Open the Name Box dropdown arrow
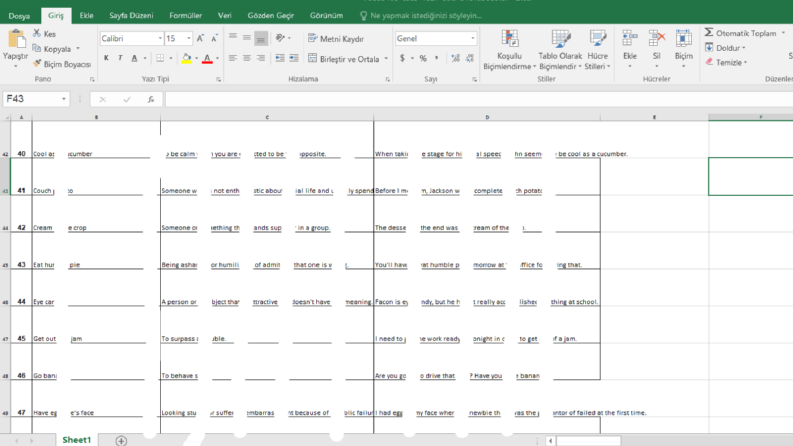The height and width of the screenshot is (446, 793). 64,99
